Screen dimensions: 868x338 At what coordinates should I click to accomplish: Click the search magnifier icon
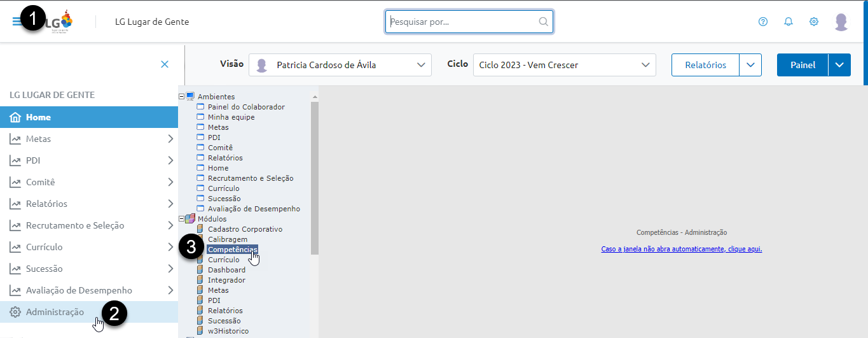(543, 22)
